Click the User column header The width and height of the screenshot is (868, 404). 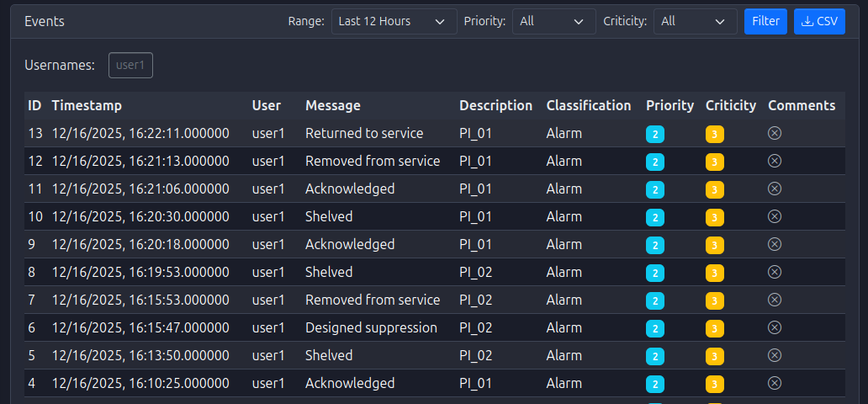[x=267, y=105]
